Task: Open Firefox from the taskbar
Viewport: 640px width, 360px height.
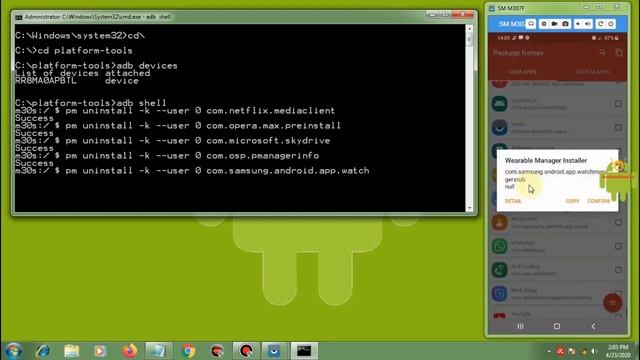Action: pos(129,351)
